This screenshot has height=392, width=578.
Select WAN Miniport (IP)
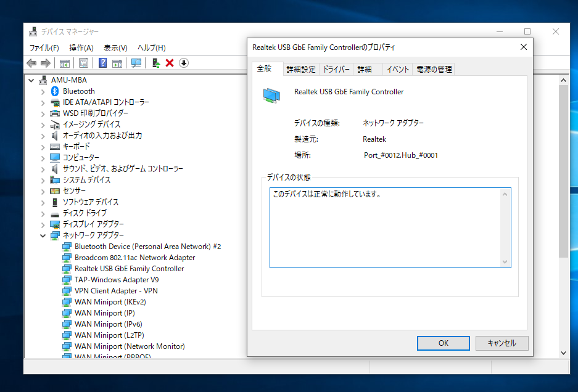[105, 312]
